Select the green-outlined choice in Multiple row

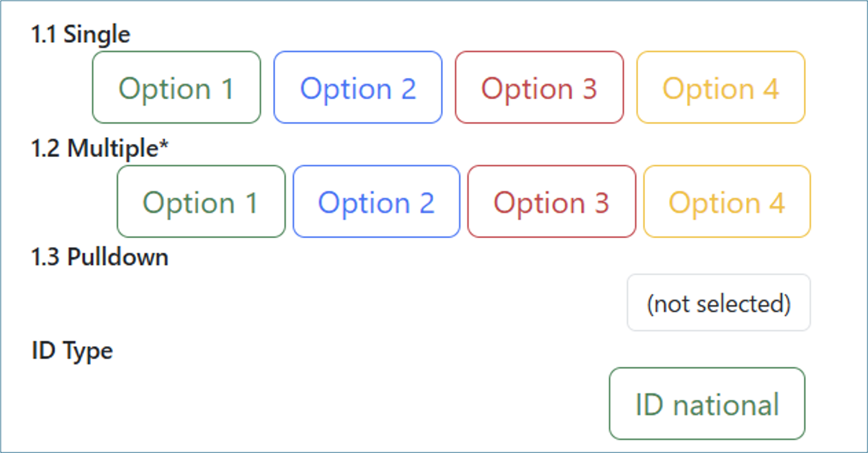click(201, 202)
